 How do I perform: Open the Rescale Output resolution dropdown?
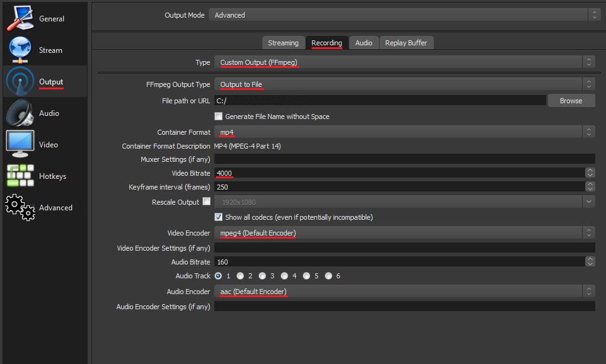pyautogui.click(x=405, y=202)
